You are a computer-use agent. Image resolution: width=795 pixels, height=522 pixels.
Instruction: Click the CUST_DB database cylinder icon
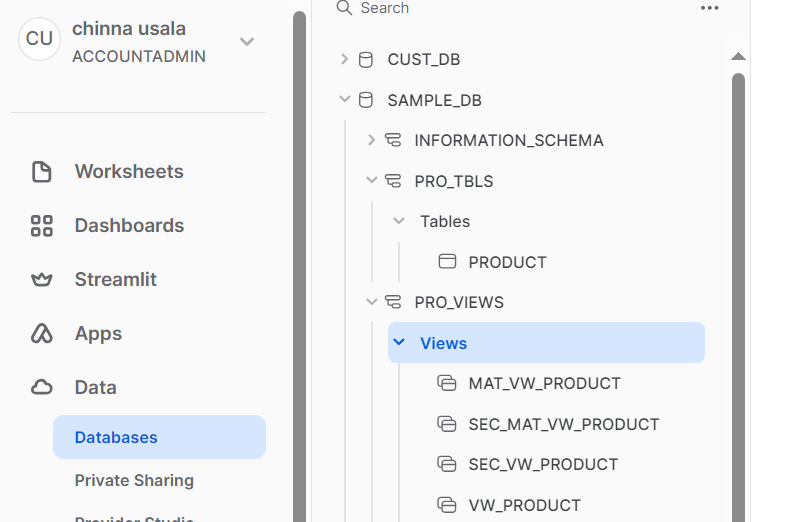click(366, 60)
